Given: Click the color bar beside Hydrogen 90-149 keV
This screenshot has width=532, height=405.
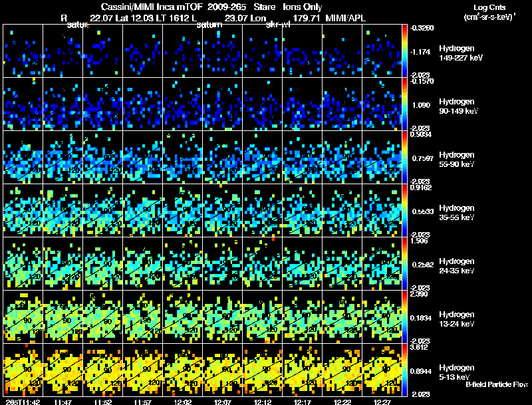Looking at the screenshot, I should click(x=404, y=104).
